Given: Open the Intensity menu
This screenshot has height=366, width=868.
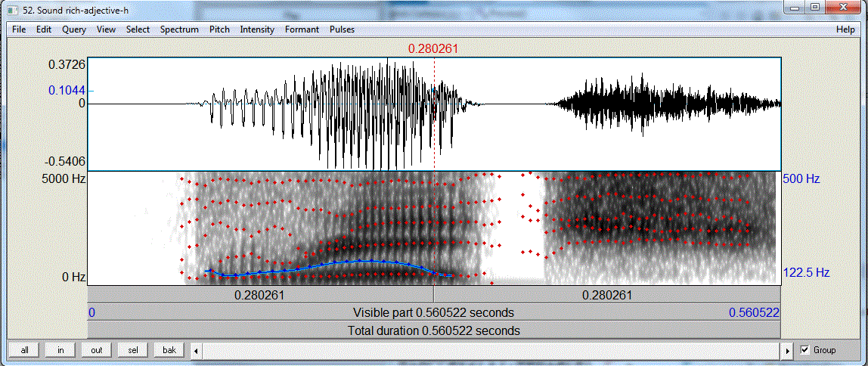Looking at the screenshot, I should [x=257, y=29].
